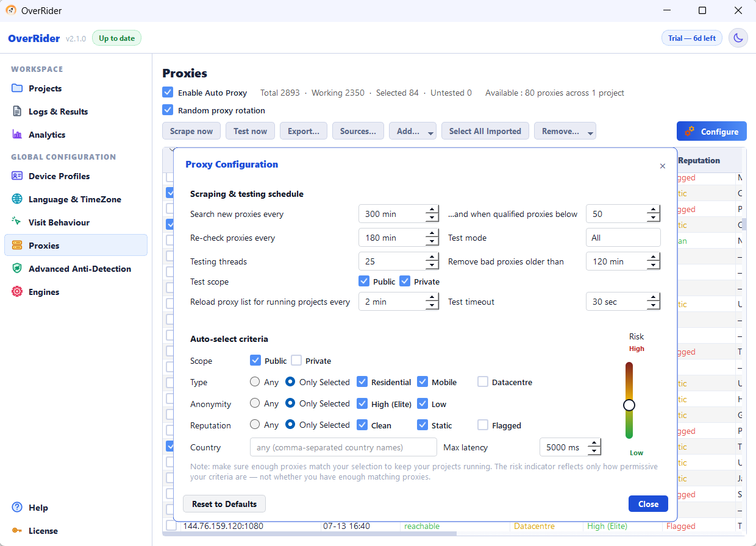Click the Up to date badge
Viewport: 756px width, 546px height.
[x=116, y=38]
